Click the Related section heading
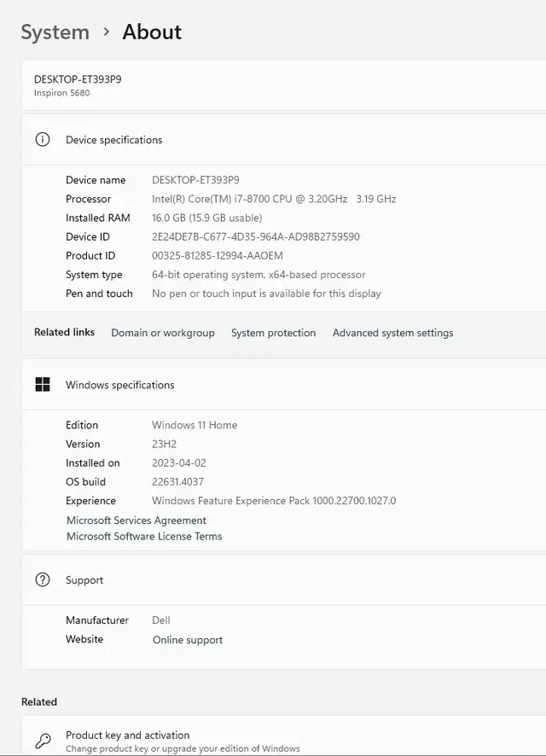The image size is (546, 756). click(x=39, y=701)
